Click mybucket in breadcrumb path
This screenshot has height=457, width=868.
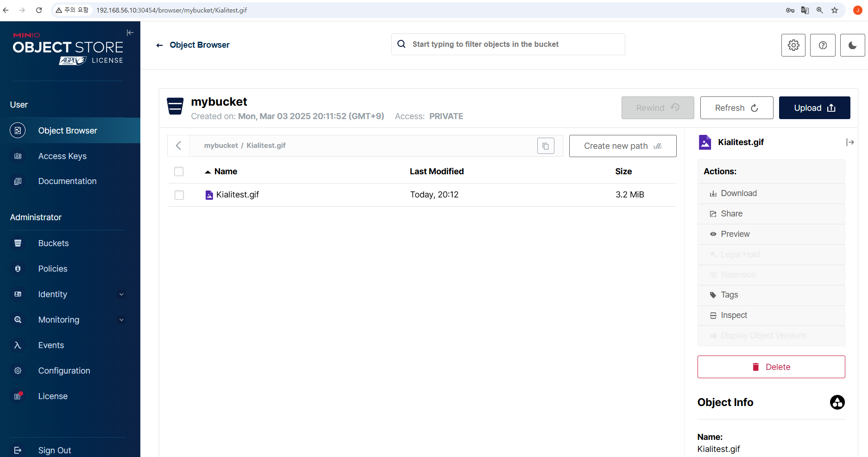(x=221, y=146)
